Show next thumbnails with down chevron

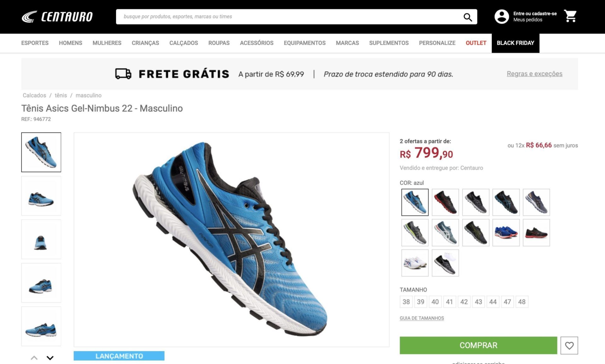(x=50, y=358)
